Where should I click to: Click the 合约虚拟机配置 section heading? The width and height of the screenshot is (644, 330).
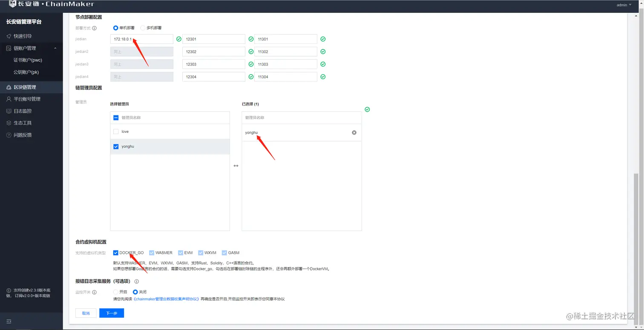pyautogui.click(x=91, y=242)
